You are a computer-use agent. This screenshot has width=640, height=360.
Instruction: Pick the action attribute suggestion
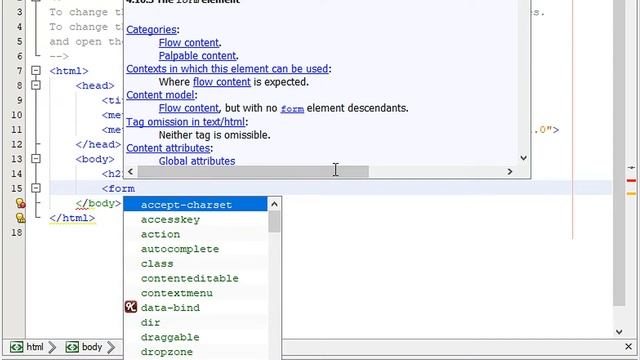click(196, 234)
